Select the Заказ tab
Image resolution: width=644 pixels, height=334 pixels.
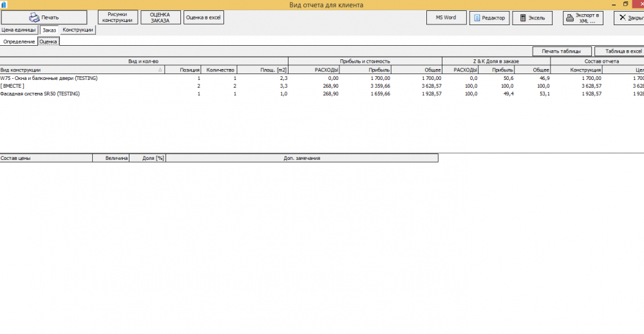(x=50, y=30)
